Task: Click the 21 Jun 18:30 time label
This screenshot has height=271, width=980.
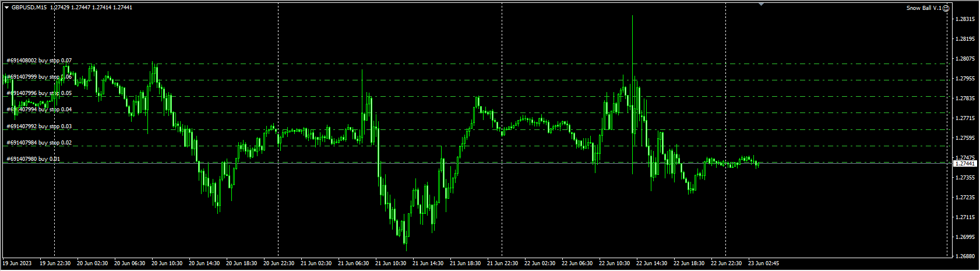Action: coord(466,263)
